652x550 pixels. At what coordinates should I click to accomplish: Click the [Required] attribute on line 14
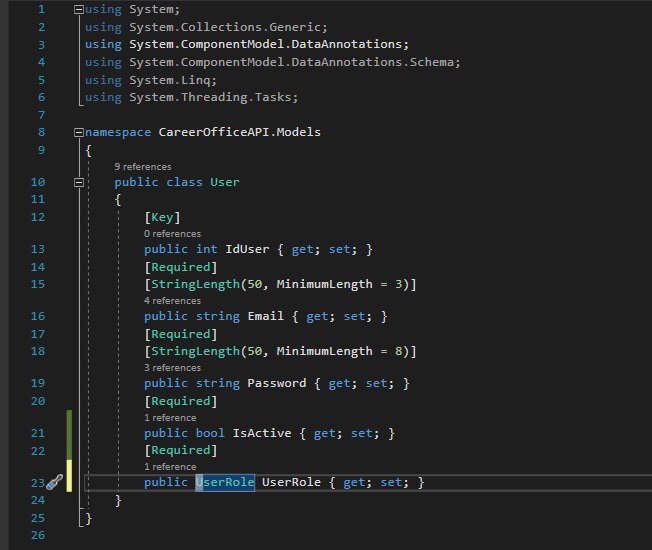[180, 267]
